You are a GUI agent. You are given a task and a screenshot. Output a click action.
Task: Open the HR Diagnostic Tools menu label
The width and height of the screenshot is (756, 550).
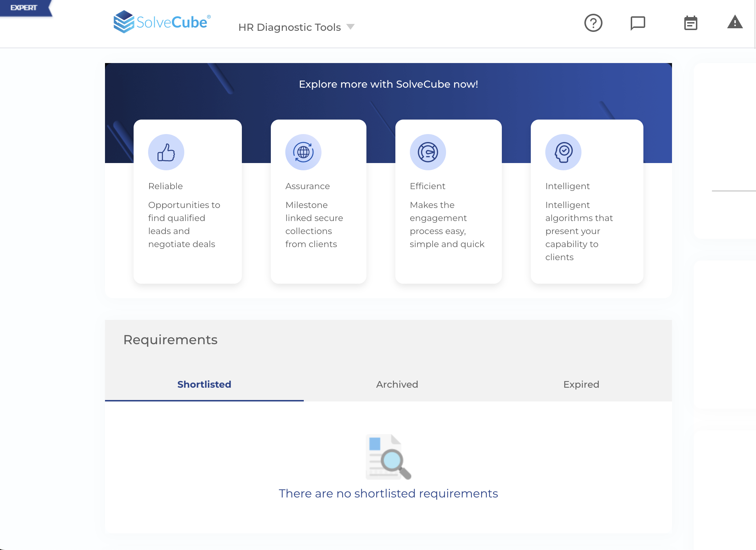coord(290,27)
